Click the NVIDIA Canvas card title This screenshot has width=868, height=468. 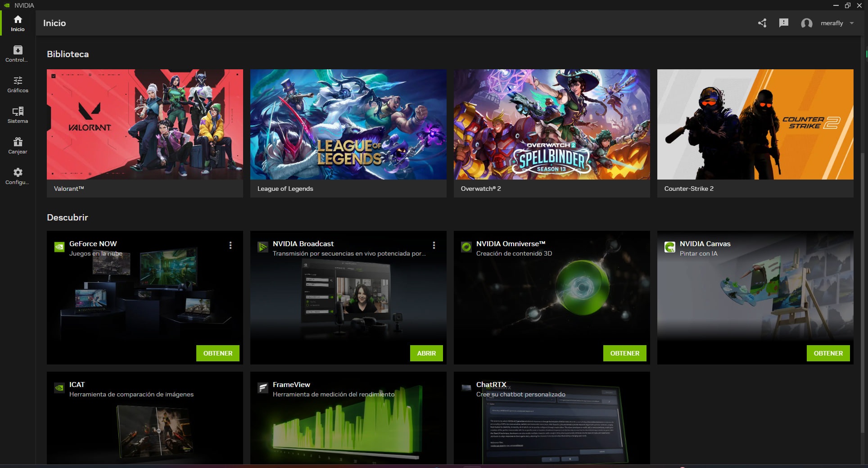point(705,243)
